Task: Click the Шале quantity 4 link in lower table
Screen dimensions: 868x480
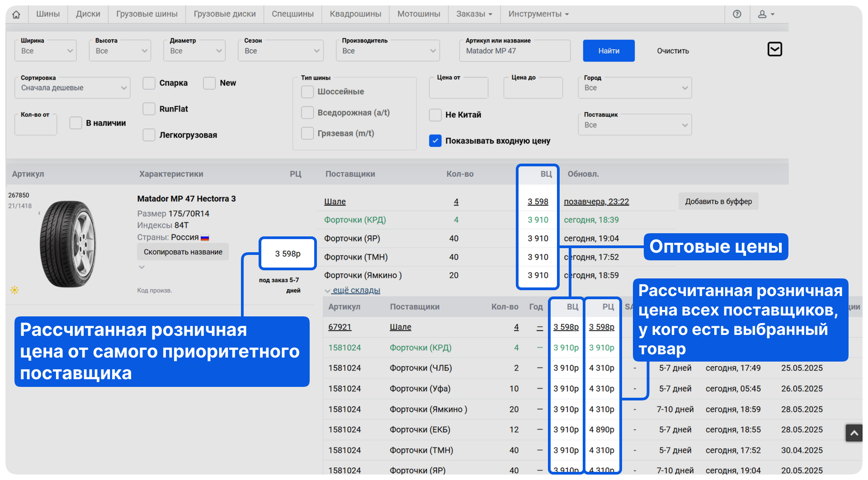Action: tap(516, 327)
